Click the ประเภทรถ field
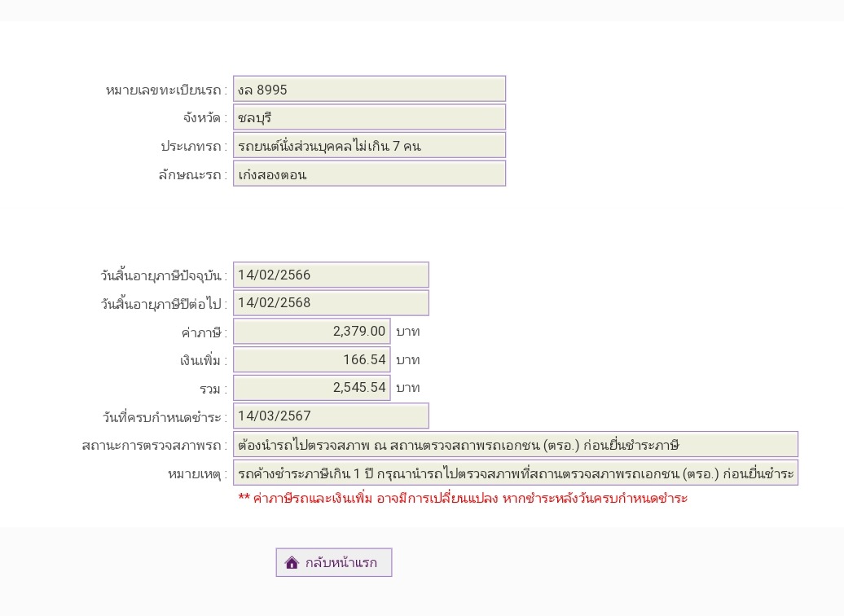 (369, 145)
